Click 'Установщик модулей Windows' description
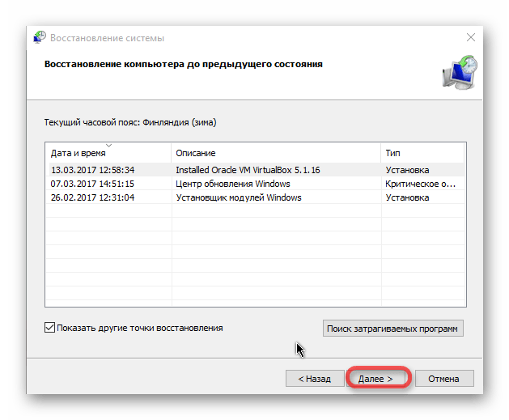 (x=239, y=197)
